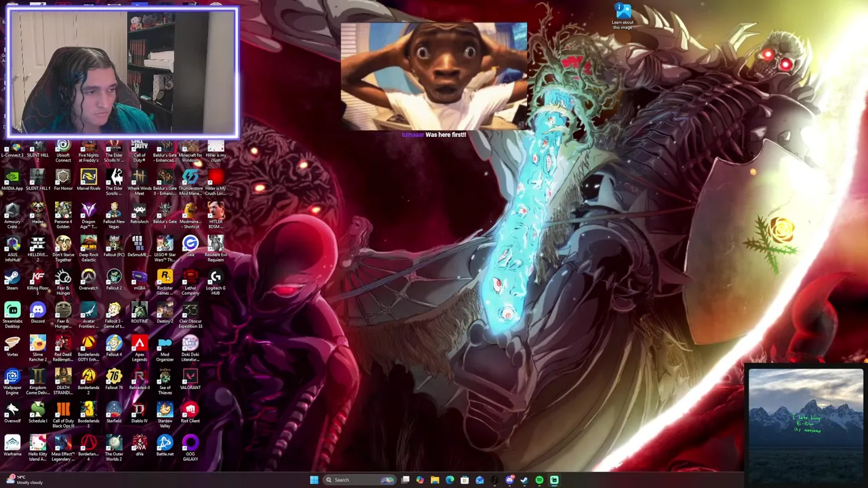
Task: Open Task View from the taskbar
Action: 405,480
